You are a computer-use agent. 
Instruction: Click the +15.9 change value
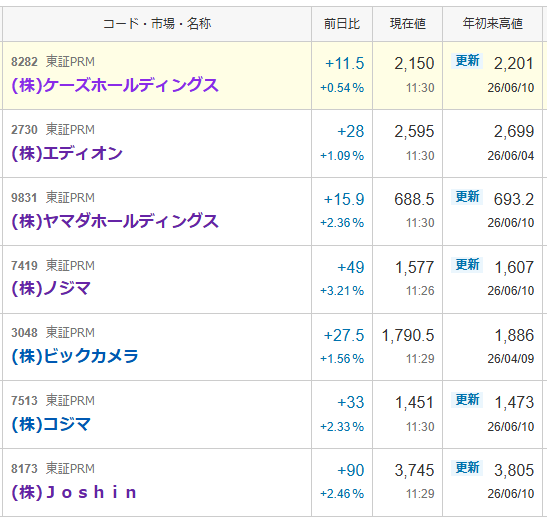point(344,200)
